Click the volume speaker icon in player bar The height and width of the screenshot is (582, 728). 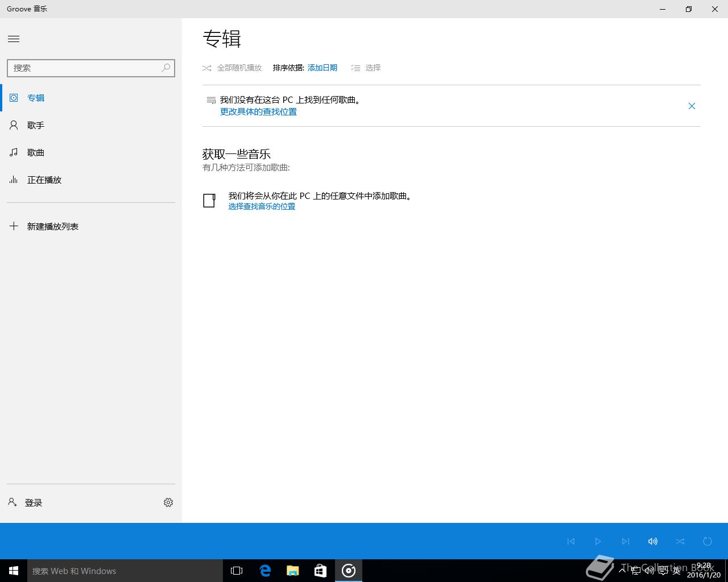[653, 541]
